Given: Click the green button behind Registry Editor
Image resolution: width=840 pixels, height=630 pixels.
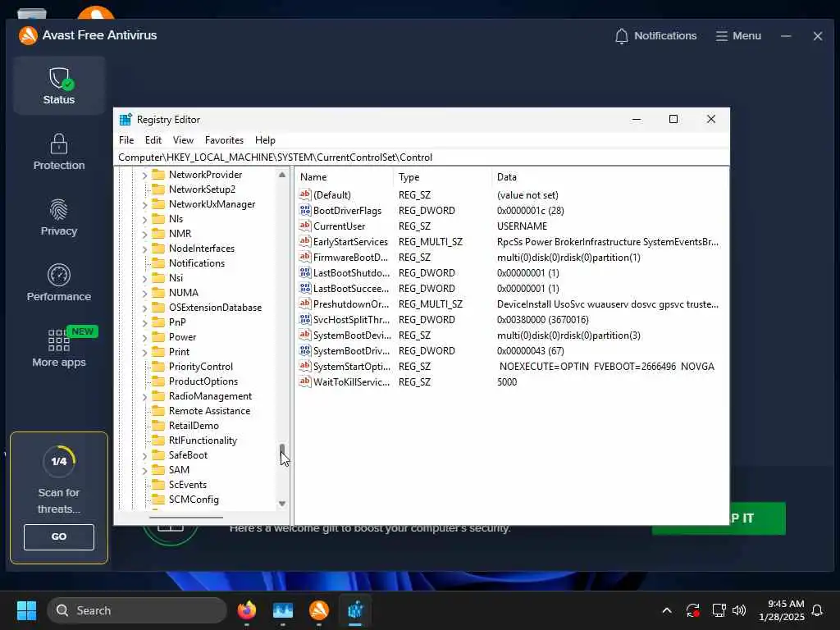Looking at the screenshot, I should click(x=757, y=518).
